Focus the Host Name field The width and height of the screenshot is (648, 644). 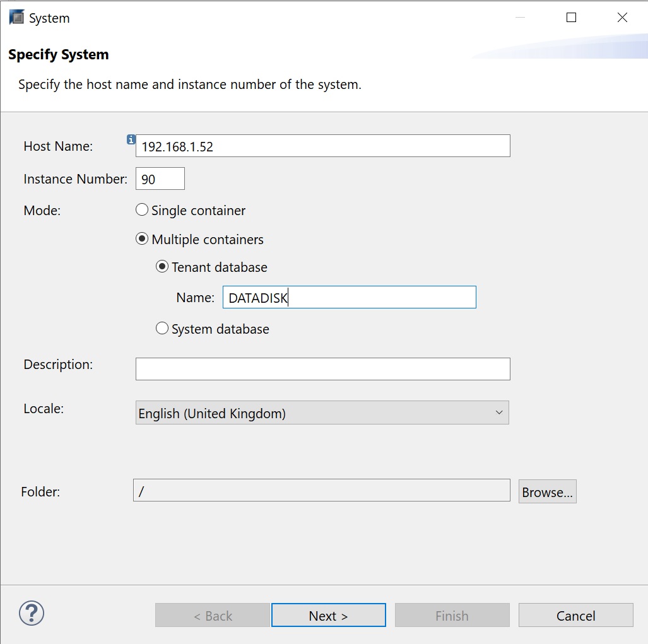click(323, 146)
